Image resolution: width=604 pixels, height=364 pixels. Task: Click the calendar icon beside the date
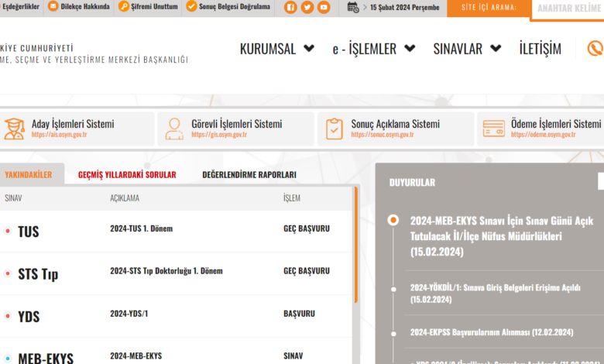[352, 8]
